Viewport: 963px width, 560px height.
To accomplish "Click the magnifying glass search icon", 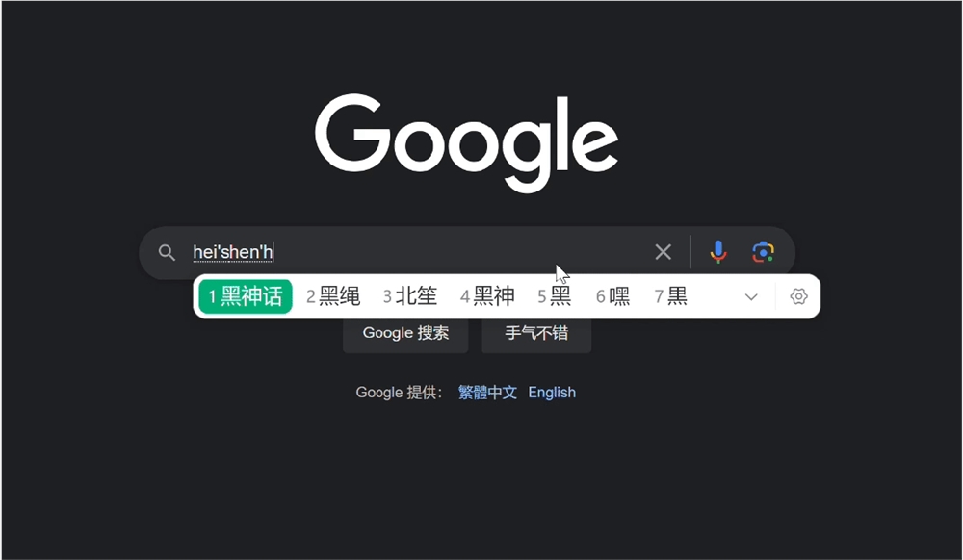I will 167,252.
